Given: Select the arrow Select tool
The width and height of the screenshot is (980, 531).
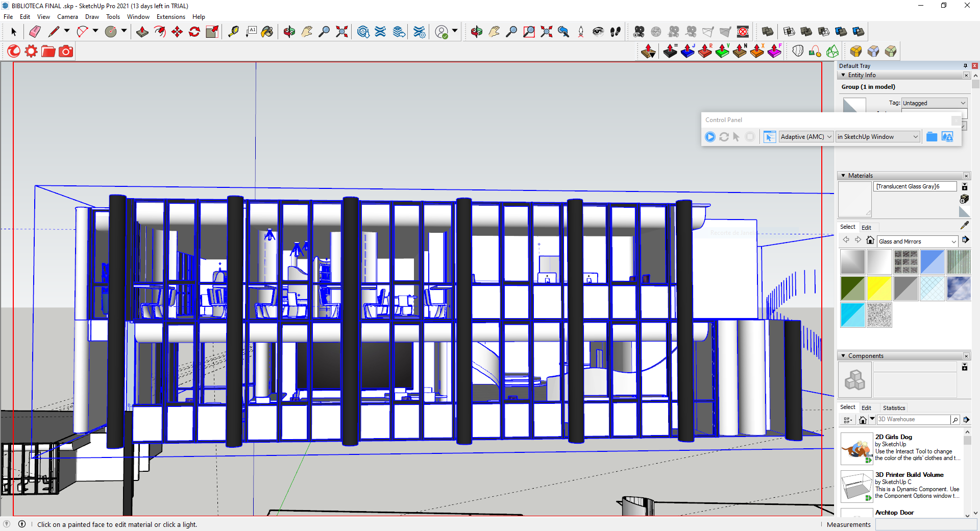Looking at the screenshot, I should tap(14, 32).
